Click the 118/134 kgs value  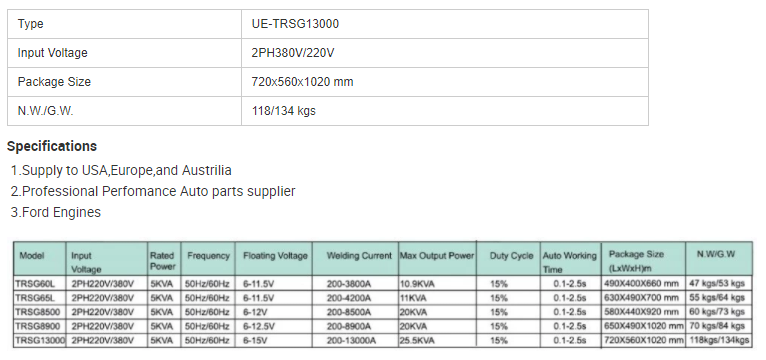coord(284,111)
